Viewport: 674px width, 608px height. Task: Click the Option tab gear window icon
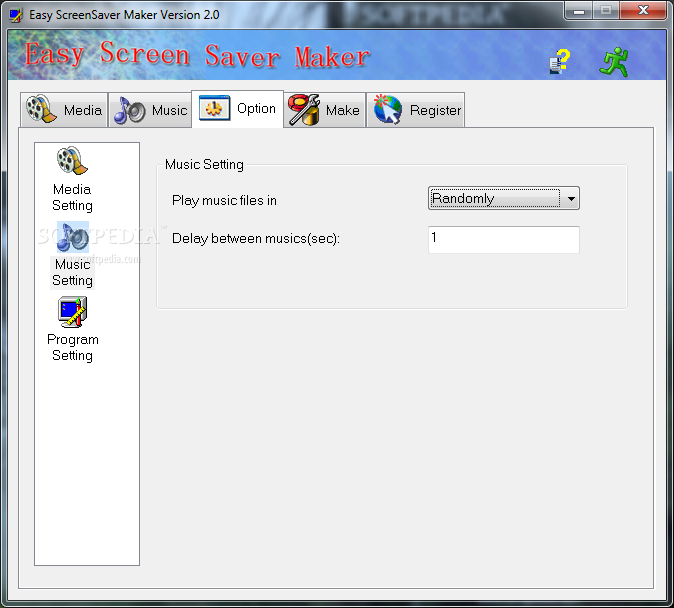(214, 108)
